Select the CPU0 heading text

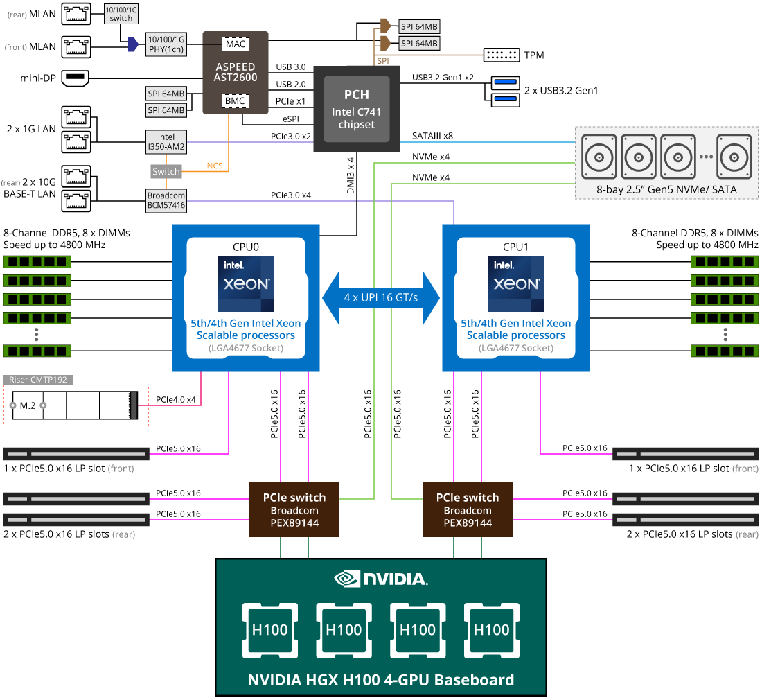pos(246,247)
